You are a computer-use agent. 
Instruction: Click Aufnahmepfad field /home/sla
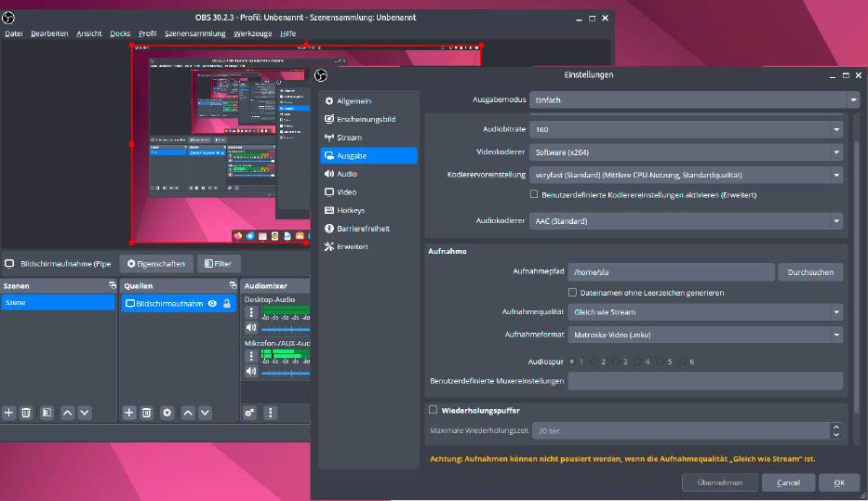click(671, 272)
